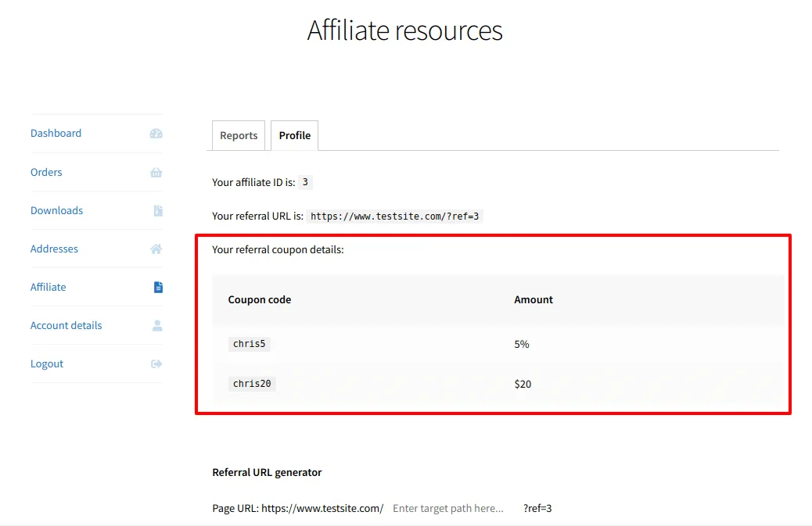This screenshot has height=526, width=812.
Task: Click the Amount column header
Action: coord(534,299)
